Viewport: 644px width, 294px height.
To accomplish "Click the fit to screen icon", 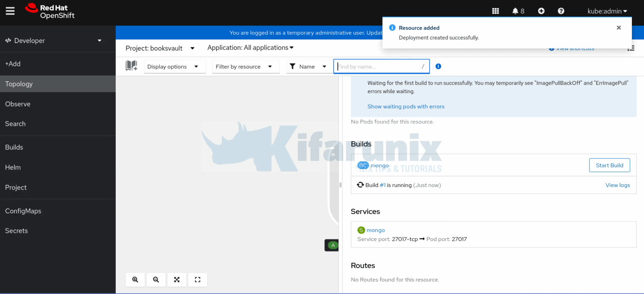I will 177,280.
